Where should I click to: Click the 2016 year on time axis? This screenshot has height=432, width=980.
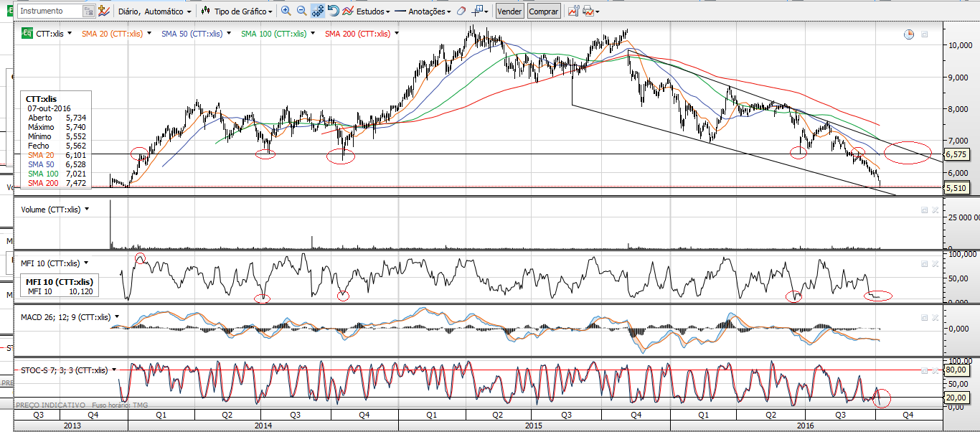pos(805,425)
